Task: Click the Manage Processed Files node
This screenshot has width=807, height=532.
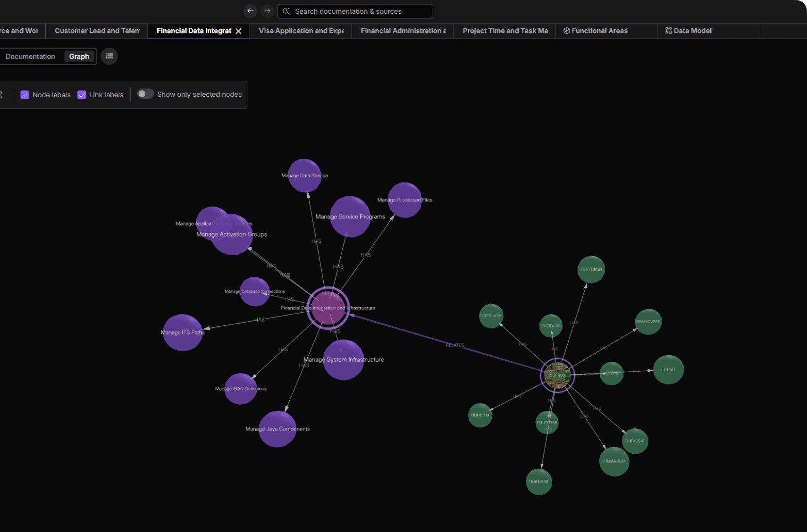Action: 404,200
